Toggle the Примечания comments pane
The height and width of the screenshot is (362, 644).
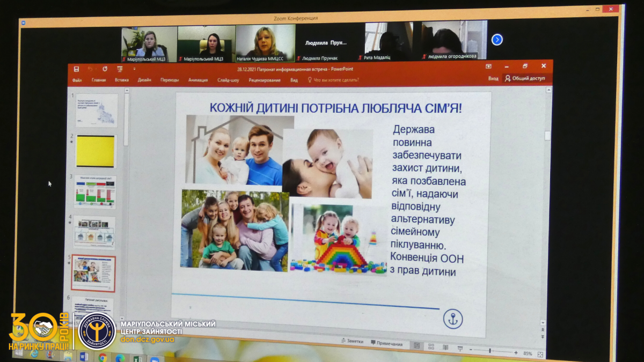(386, 343)
